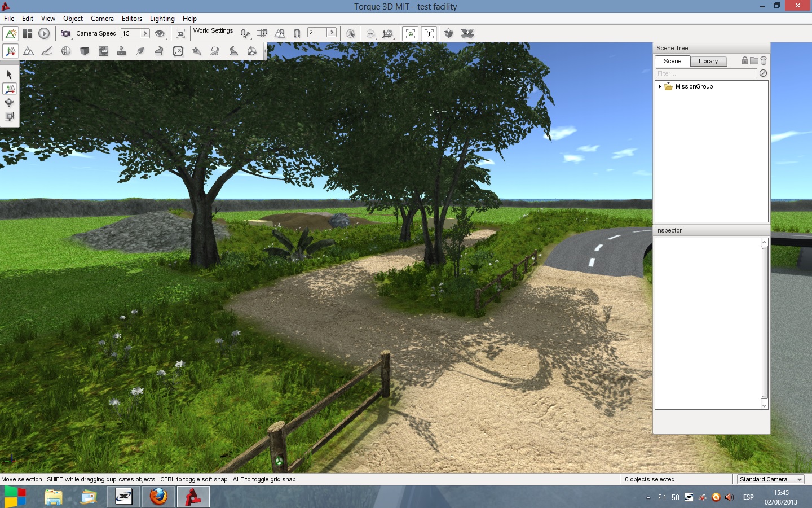Choose the Move selection tool in left palette

(x=10, y=89)
